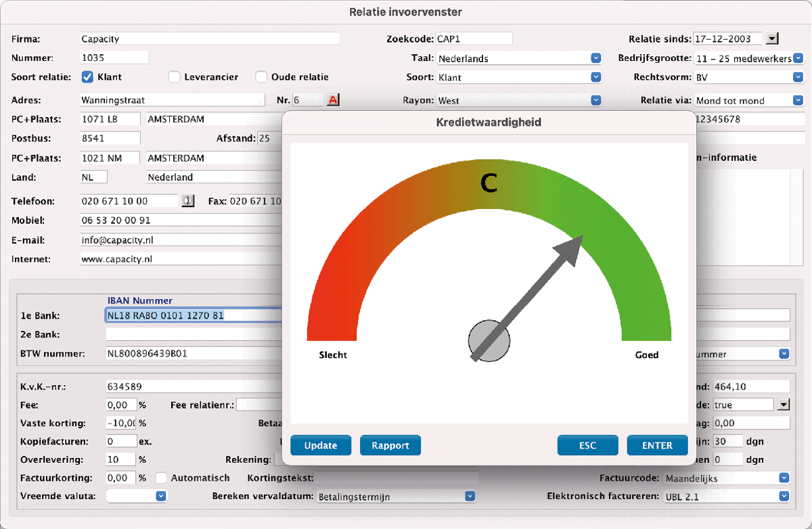Click the Rapport button

pos(390,445)
